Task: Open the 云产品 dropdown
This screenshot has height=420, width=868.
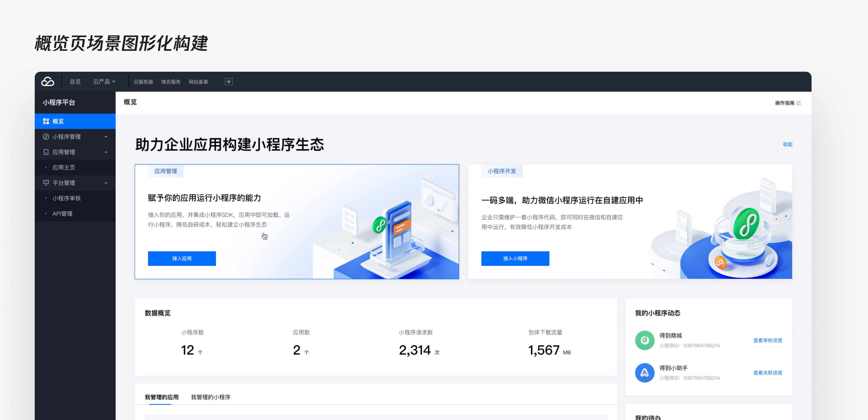Action: coord(104,82)
